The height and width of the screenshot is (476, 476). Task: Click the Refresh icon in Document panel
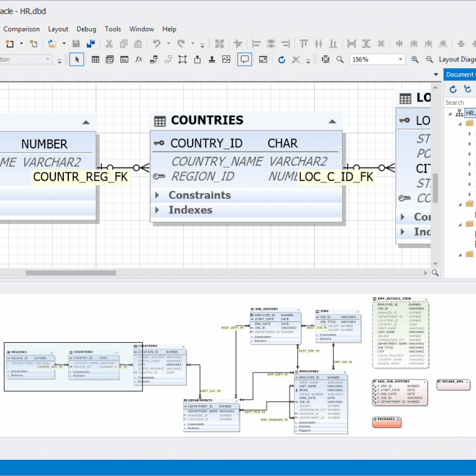(452, 89)
